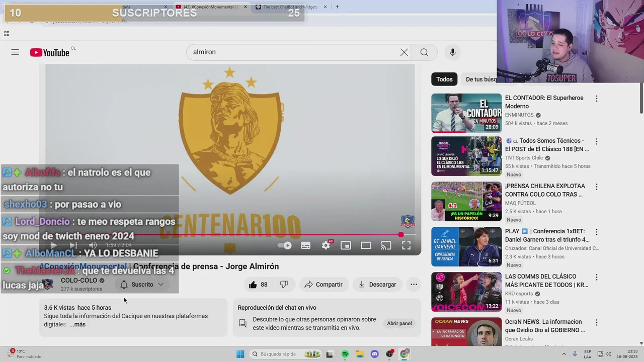
Task: Switch to the #ConexiónMonumental browser tab
Action: [211, 7]
